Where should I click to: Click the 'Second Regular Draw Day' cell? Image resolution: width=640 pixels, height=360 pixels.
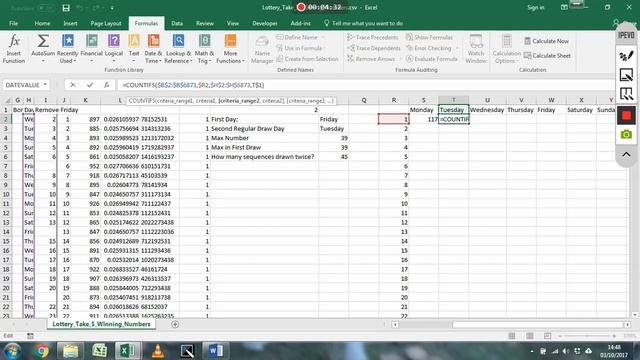[x=264, y=129]
